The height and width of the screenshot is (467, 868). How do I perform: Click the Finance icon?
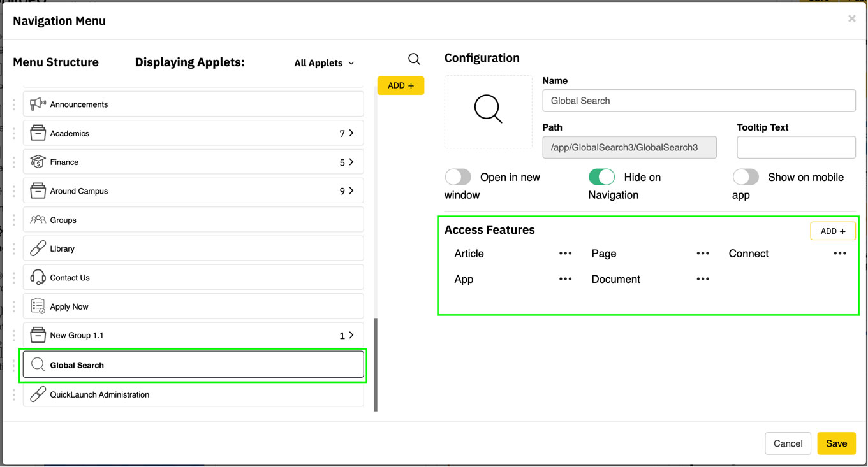coord(38,162)
